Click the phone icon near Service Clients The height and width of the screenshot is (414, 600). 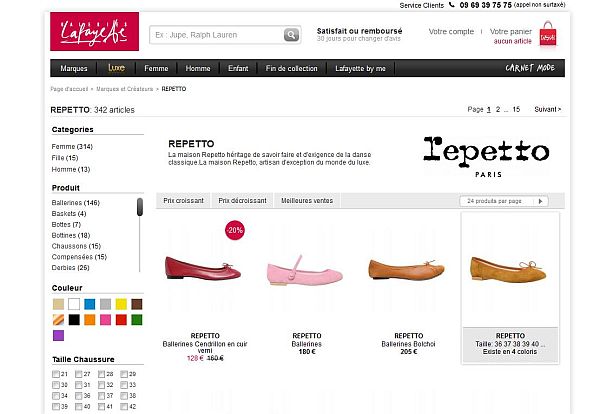(452, 5)
